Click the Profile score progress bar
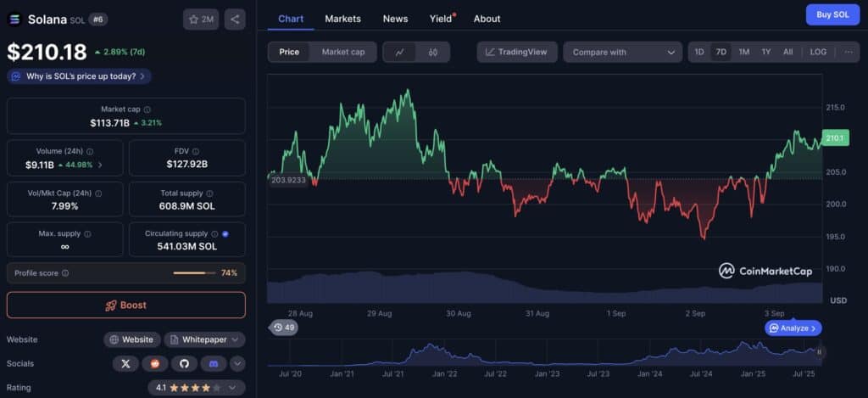 [x=194, y=273]
